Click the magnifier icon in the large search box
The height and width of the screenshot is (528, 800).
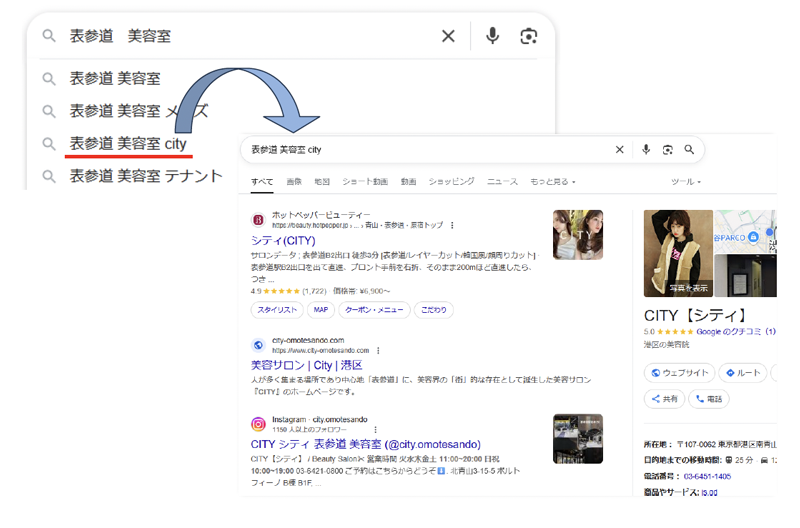[x=48, y=36]
